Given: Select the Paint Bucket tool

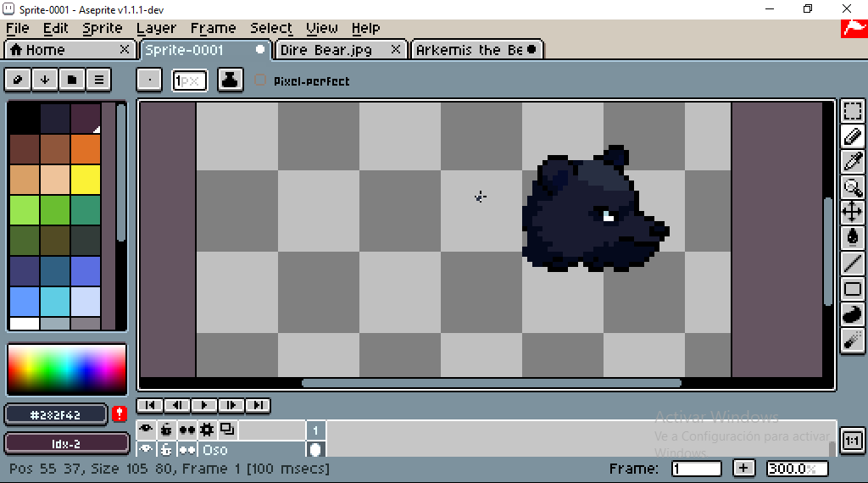Looking at the screenshot, I should (852, 237).
